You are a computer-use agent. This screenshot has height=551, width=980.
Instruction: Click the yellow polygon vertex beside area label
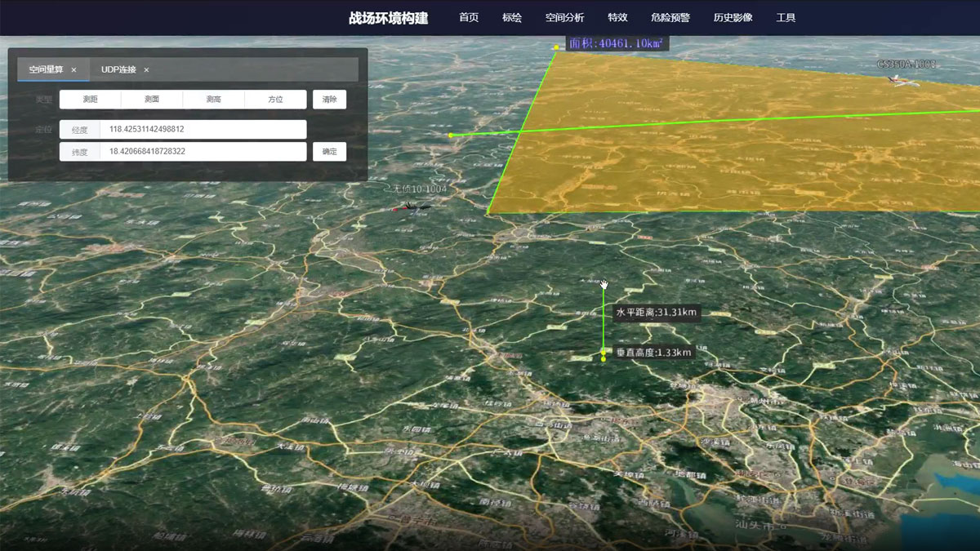click(556, 47)
